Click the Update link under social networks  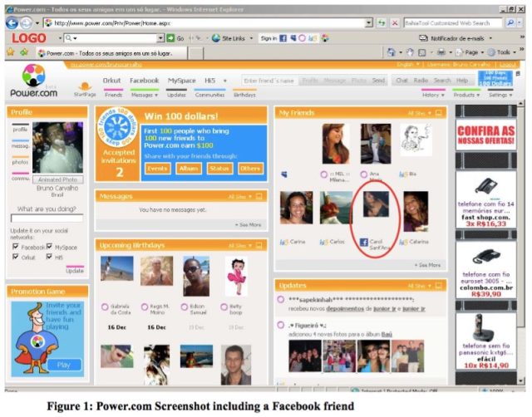click(x=75, y=271)
